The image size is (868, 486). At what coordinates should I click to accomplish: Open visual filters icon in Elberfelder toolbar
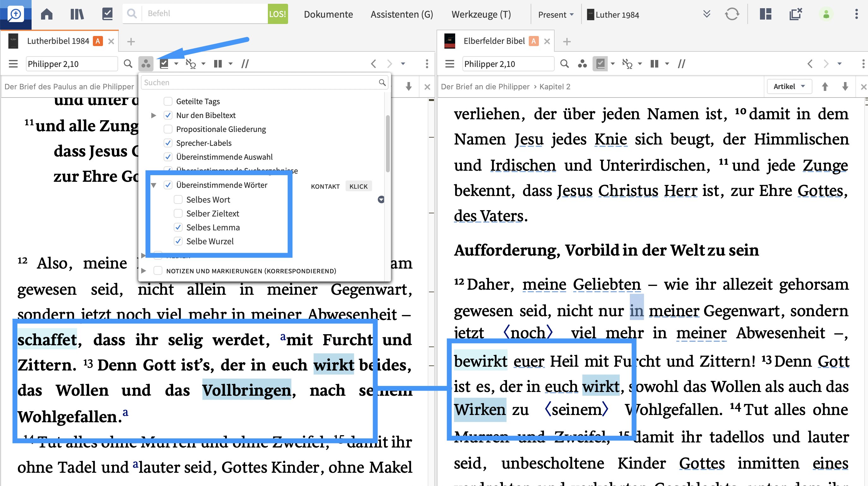point(582,64)
